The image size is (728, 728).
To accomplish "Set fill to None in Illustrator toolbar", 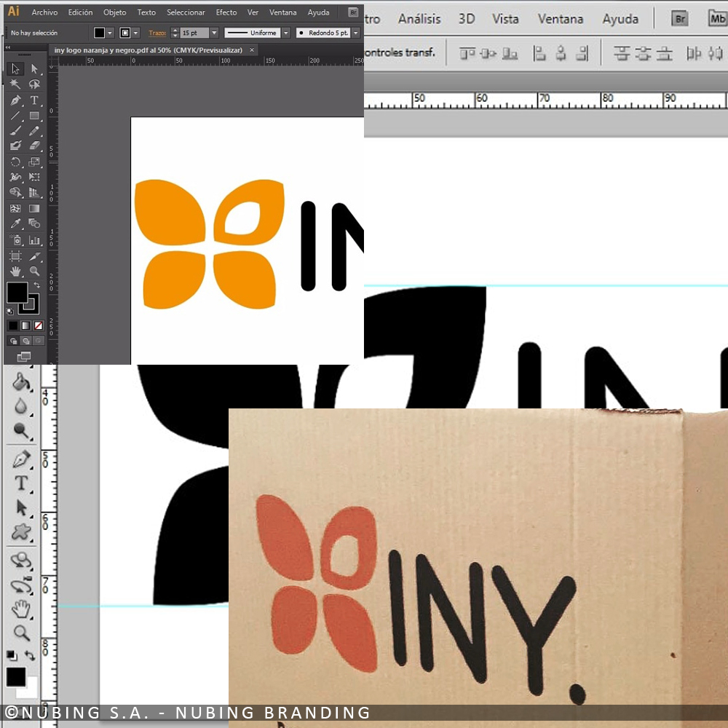I will (39, 325).
